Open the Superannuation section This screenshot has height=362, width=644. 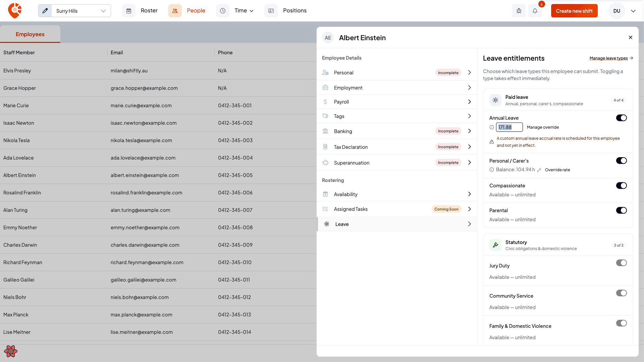[397, 163]
